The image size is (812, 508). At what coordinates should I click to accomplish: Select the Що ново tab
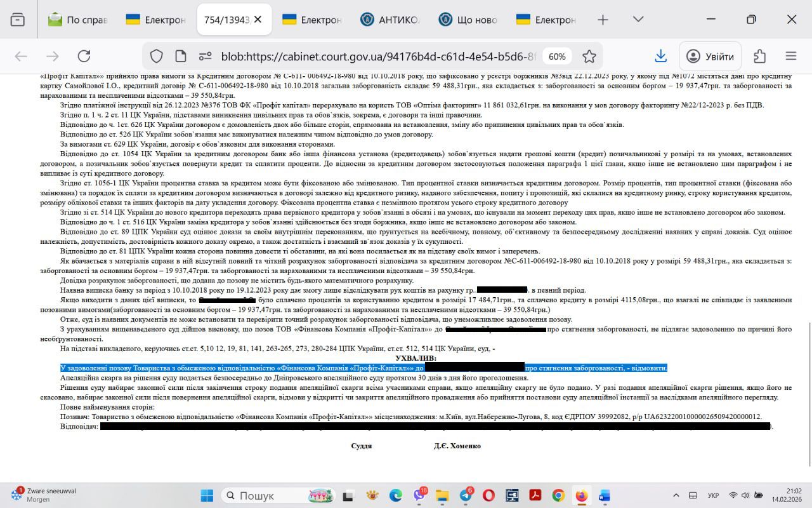[468, 20]
